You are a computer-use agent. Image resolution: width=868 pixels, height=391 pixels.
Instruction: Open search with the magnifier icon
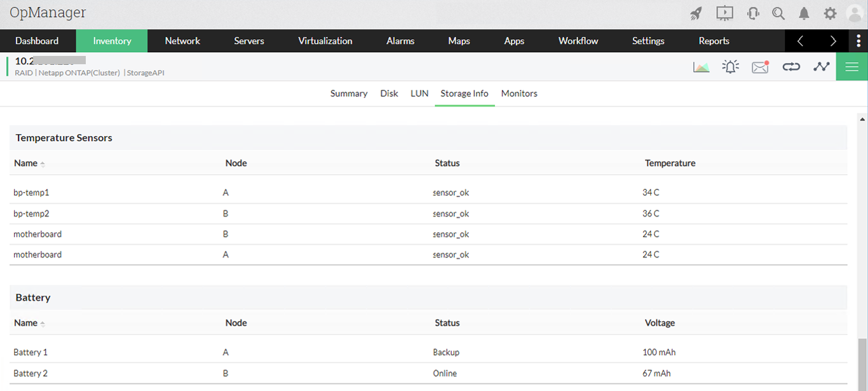tap(778, 13)
